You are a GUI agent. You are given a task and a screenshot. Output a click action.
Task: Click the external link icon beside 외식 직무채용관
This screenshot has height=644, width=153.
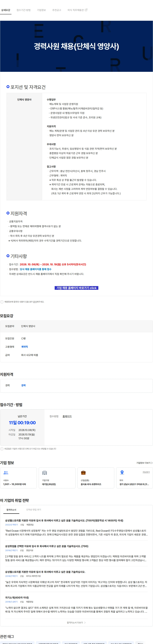point(86,10)
